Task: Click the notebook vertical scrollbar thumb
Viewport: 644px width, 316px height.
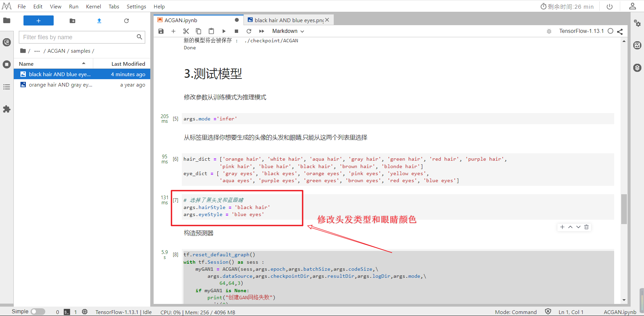Action: (x=624, y=209)
